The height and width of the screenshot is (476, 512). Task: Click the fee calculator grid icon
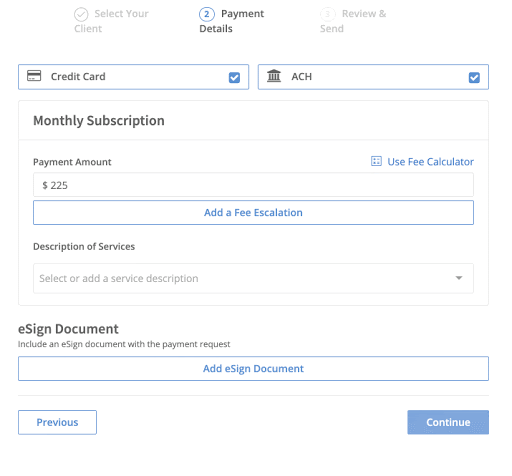(376, 161)
